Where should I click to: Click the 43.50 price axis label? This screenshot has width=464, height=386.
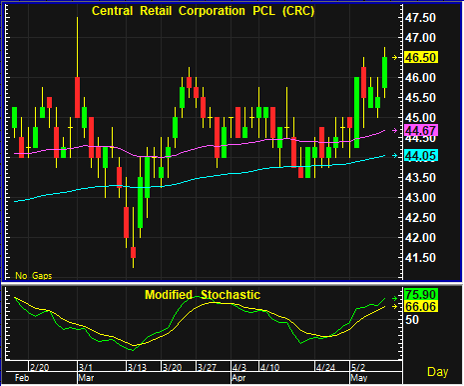(420, 178)
